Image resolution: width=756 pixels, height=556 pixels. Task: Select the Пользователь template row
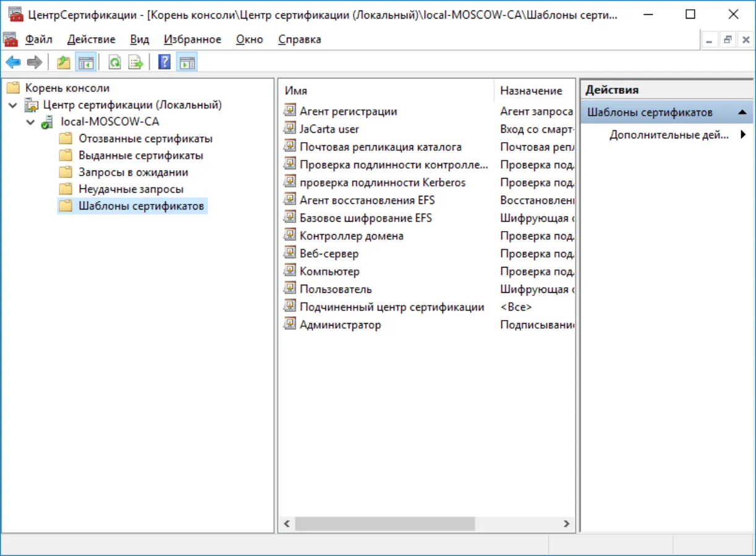(x=336, y=289)
